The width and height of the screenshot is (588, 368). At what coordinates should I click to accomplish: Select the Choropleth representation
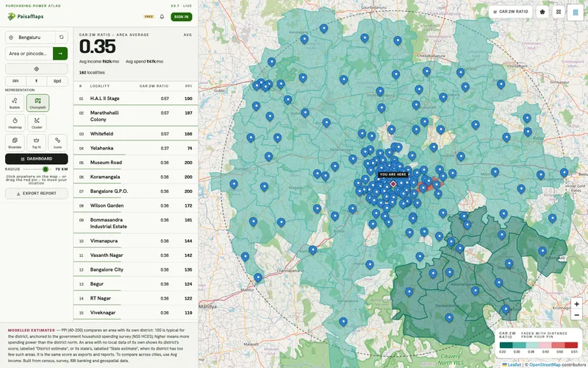[38, 103]
